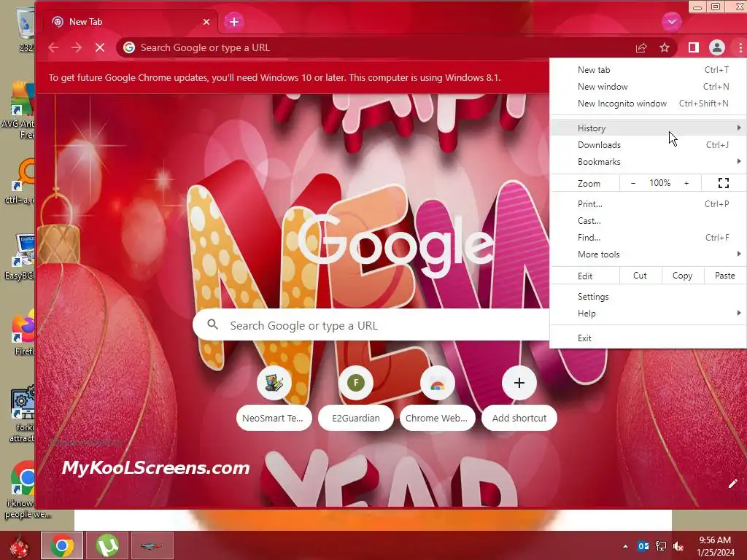Image resolution: width=747 pixels, height=560 pixels.
Task: Click the page Search Google box
Action: pos(371,325)
